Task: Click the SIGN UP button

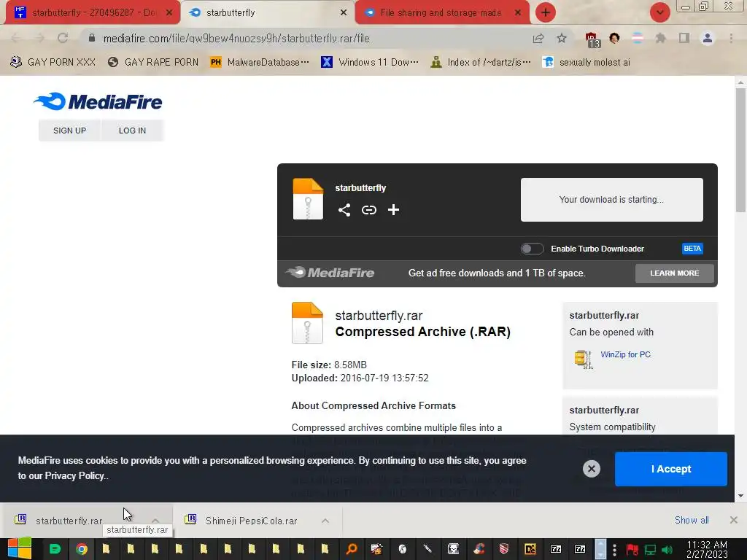Action: point(69,131)
